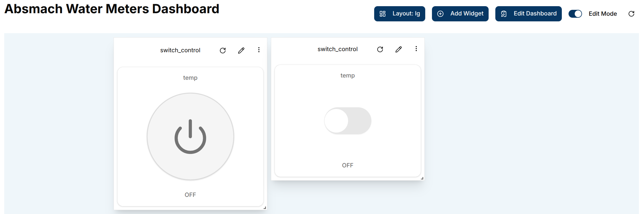Open left widget's three-dot options menu

(x=259, y=50)
